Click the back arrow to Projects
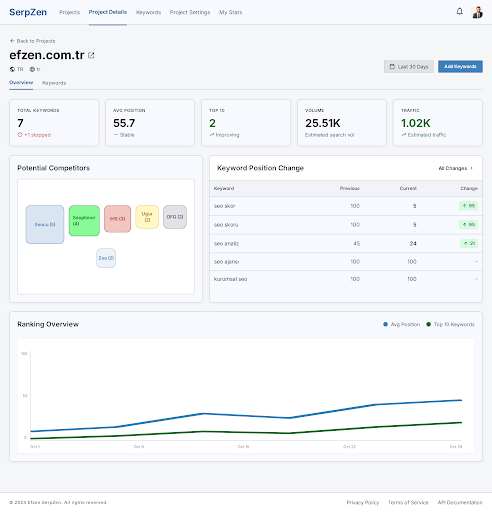Screen dimensions: 492x512 [x=12, y=41]
